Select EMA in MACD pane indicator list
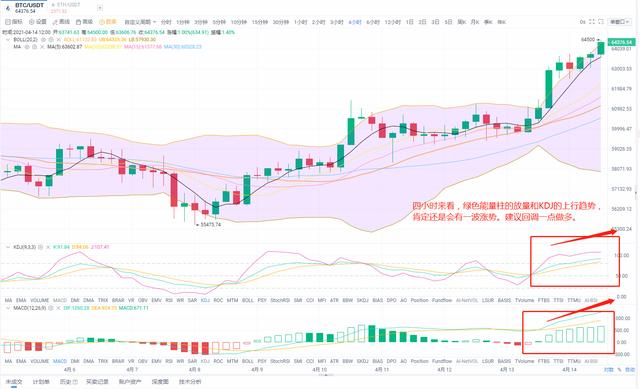The height and width of the screenshot is (389, 640). pyautogui.click(x=21, y=361)
